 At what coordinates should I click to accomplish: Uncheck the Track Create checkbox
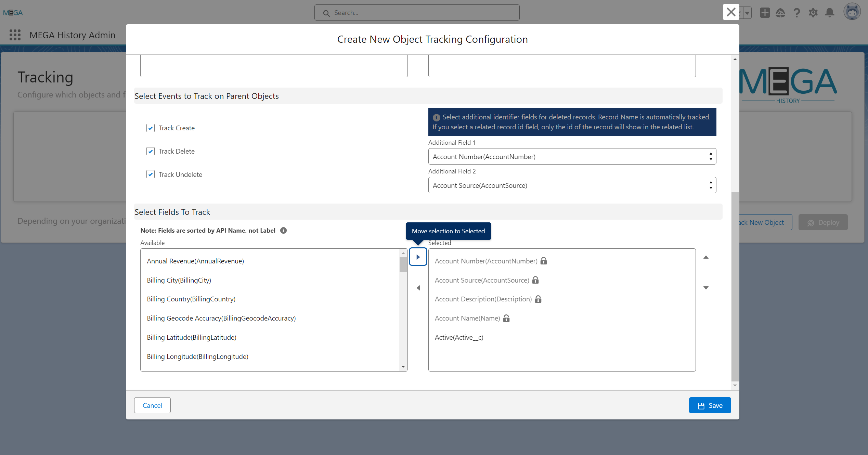click(151, 128)
